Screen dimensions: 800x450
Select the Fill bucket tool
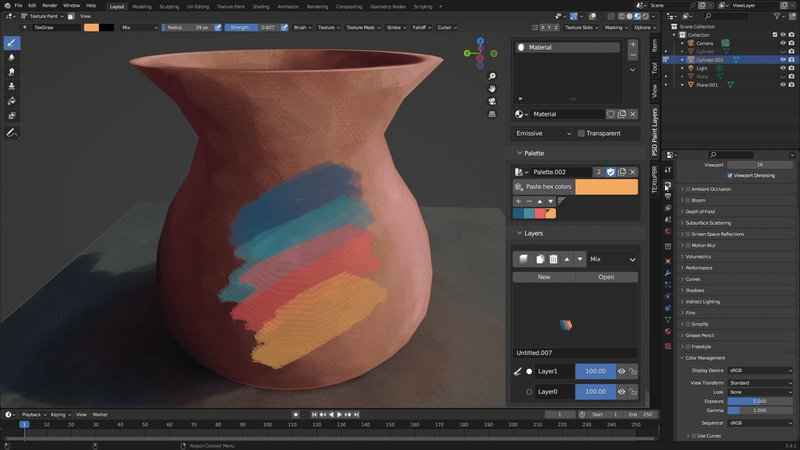pos(12,101)
